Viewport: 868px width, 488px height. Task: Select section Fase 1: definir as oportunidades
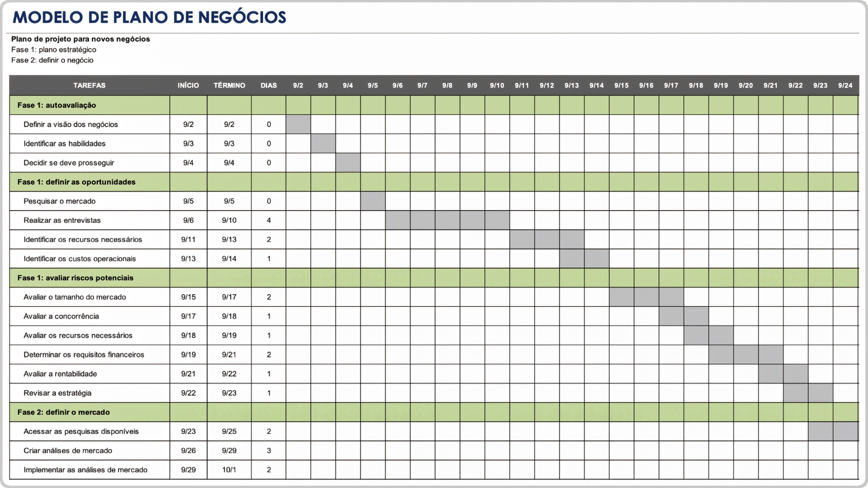434,182
